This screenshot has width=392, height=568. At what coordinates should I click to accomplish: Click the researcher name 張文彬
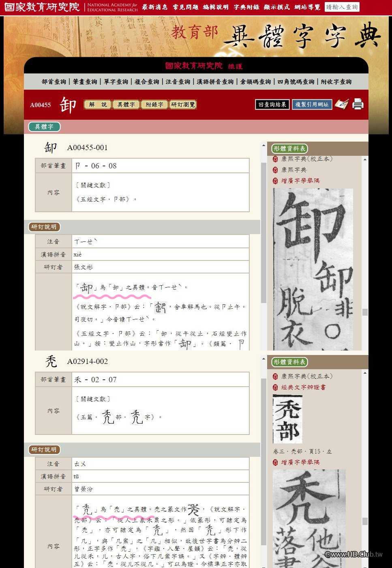[84, 267]
